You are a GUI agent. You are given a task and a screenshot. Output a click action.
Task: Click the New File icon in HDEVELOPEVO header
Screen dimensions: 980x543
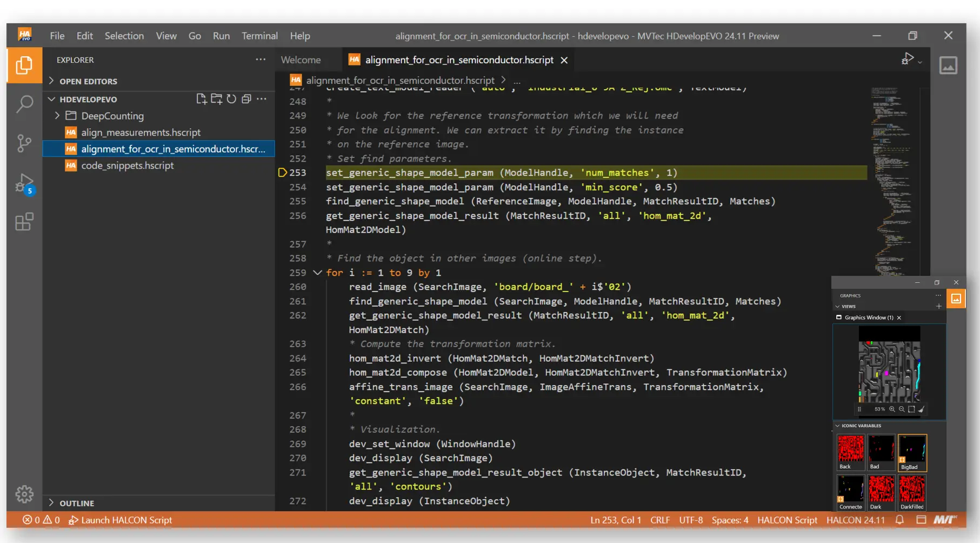pyautogui.click(x=201, y=99)
